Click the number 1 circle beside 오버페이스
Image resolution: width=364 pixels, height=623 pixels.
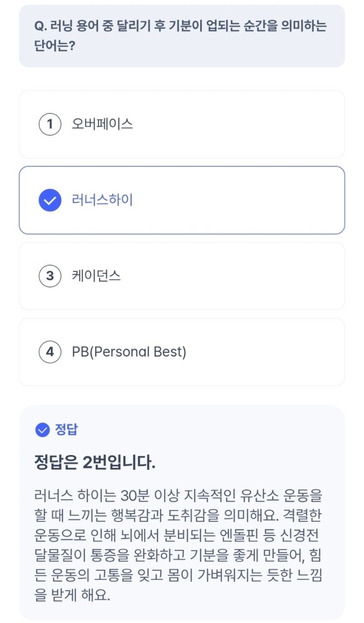coord(50,124)
